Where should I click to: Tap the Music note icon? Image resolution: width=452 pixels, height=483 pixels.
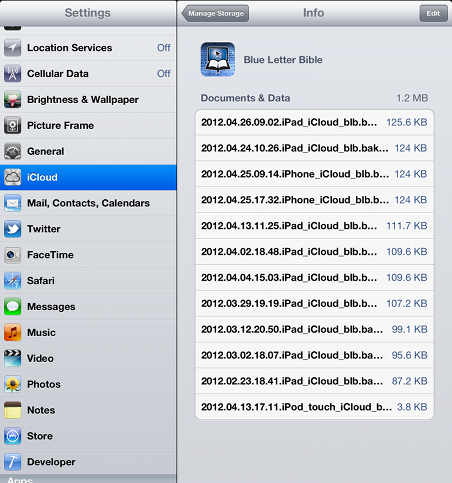tap(13, 333)
